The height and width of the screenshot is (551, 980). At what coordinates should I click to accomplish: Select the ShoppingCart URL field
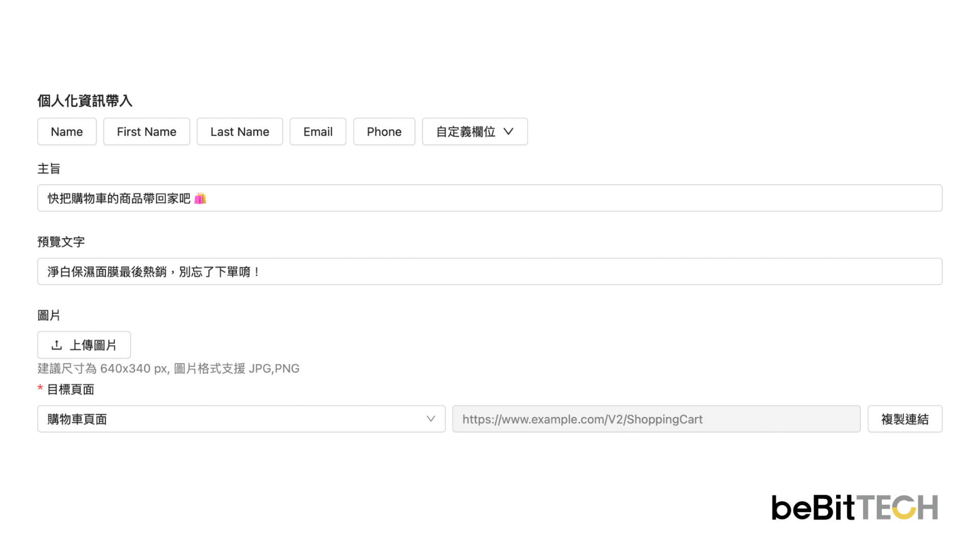(656, 419)
